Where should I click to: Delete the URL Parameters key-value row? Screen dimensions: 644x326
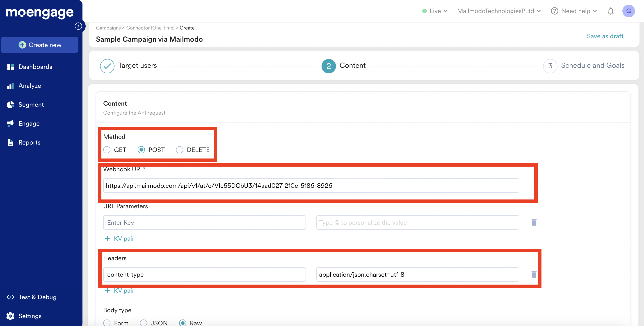point(534,222)
